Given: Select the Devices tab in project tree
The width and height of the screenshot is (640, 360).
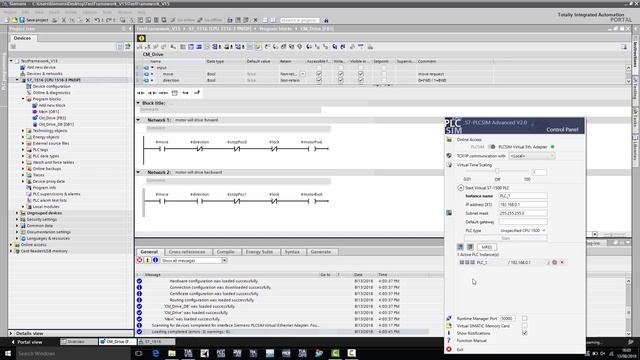Looking at the screenshot, I should click(22, 38).
